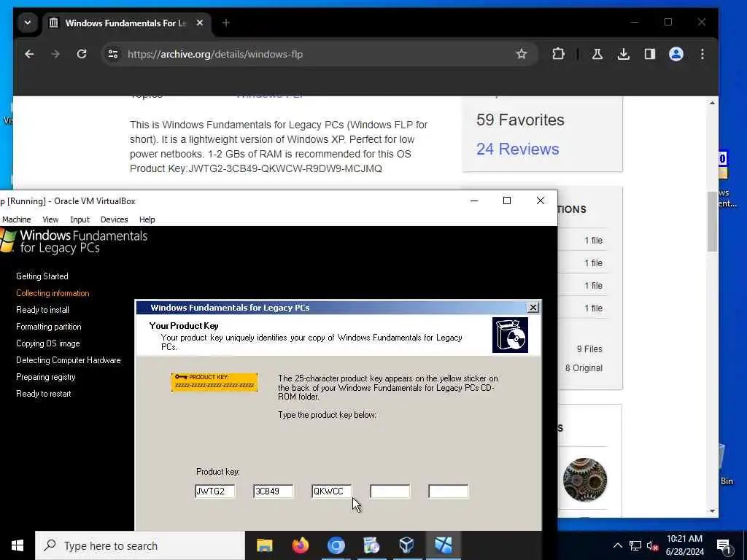This screenshot has width=747, height=560.
Task: Click the browser vertical scrollbar thumb
Action: tap(712, 221)
